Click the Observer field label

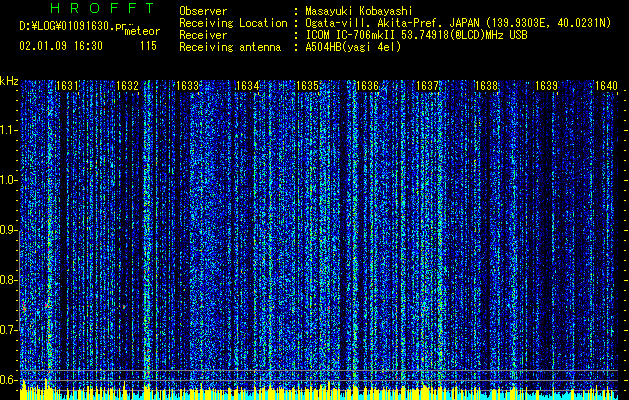coord(203,11)
